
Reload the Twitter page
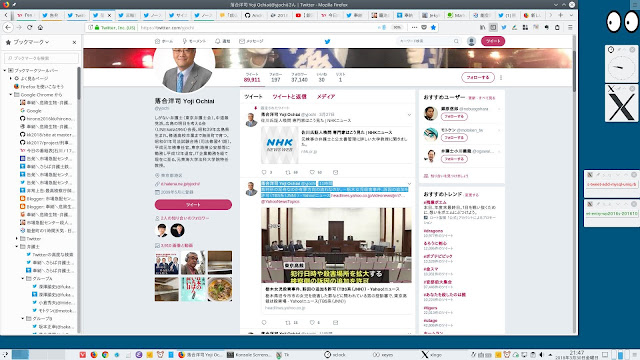point(29,27)
